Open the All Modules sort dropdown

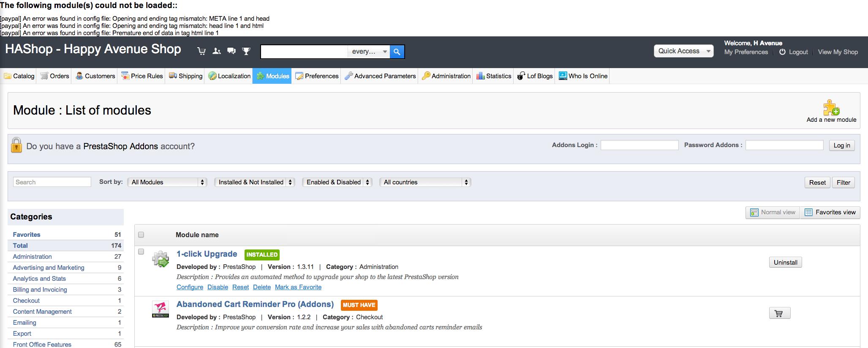tap(167, 182)
